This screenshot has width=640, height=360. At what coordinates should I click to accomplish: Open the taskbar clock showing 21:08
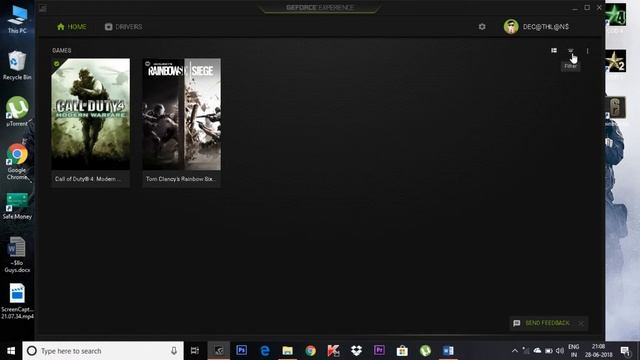tap(599, 351)
